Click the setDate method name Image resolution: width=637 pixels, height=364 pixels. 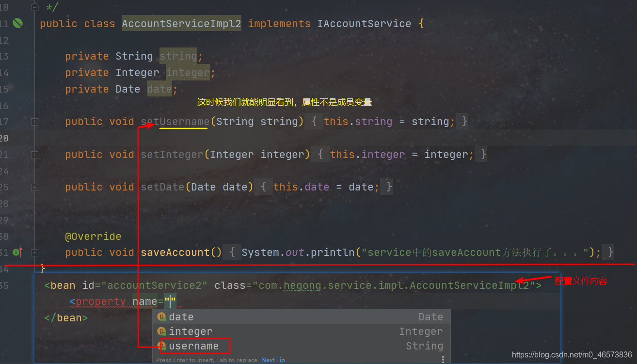(x=162, y=187)
